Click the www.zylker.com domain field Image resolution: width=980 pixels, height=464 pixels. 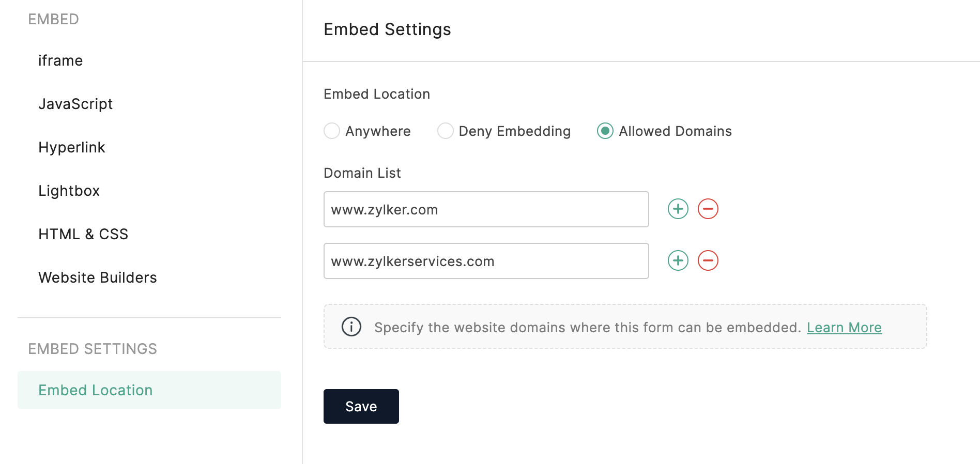486,209
